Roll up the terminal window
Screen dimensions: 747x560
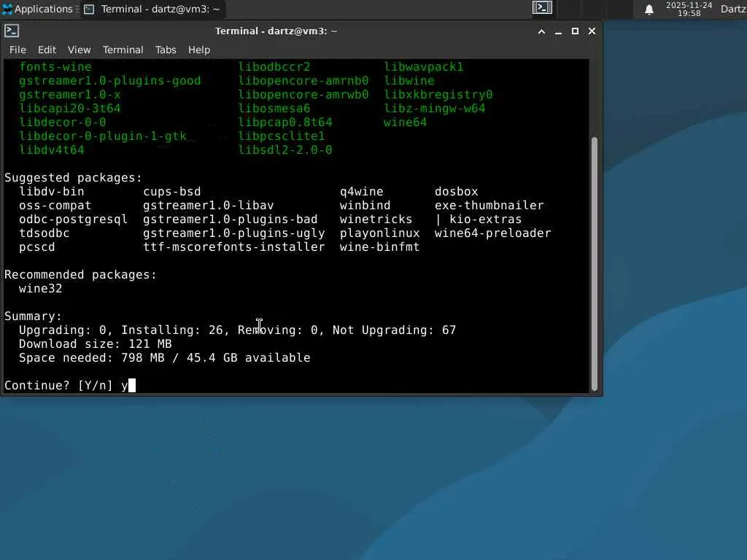point(542,31)
